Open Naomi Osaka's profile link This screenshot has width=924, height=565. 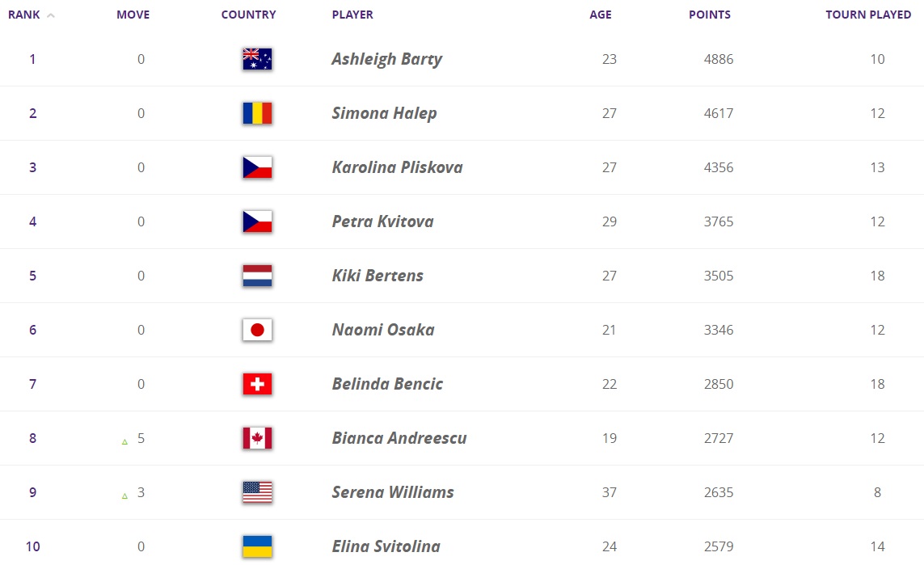point(382,330)
